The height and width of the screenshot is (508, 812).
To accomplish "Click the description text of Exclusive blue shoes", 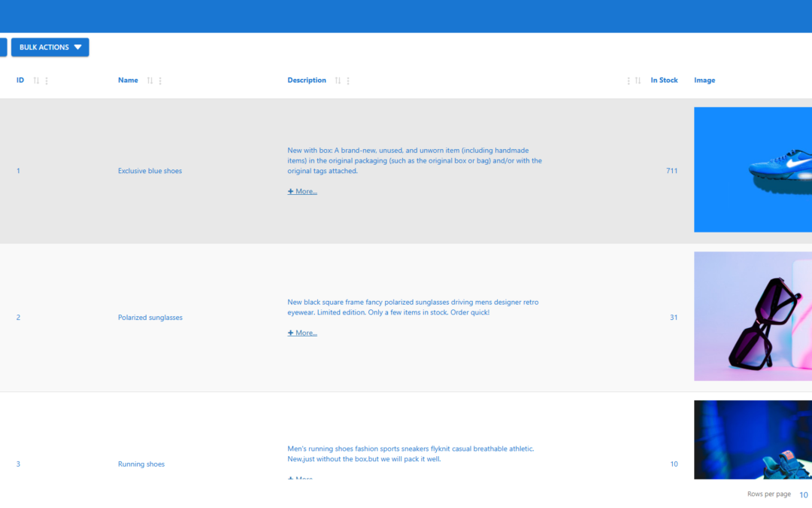I will click(415, 161).
